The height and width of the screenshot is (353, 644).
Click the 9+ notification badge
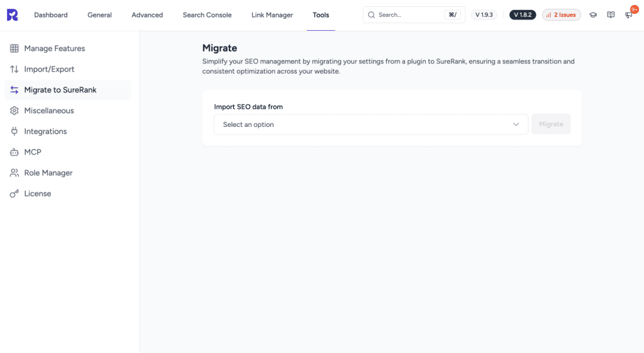[634, 9]
